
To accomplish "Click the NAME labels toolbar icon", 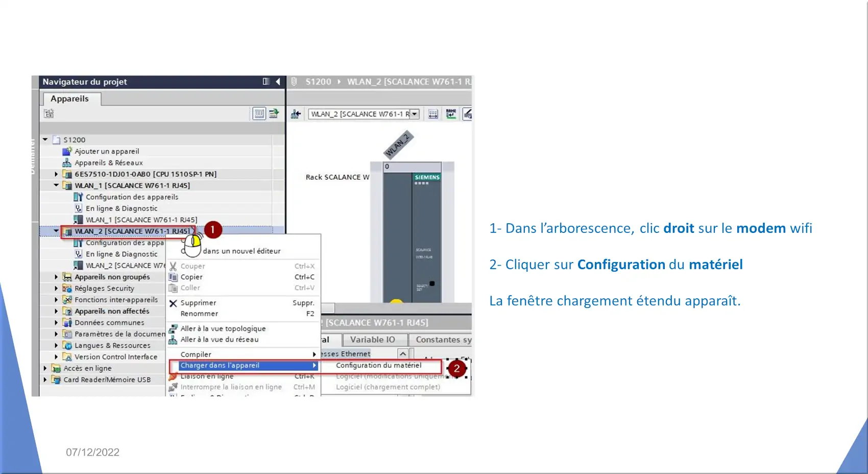I will pos(451,114).
